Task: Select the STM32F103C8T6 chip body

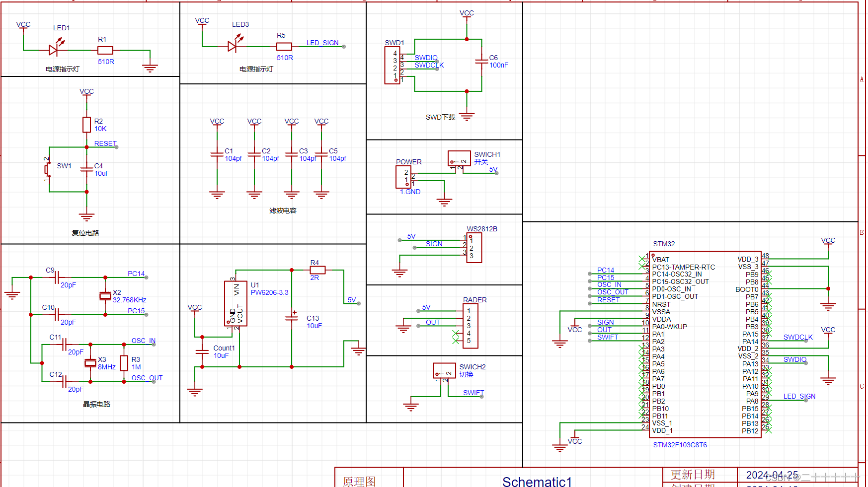Action: pos(705,345)
